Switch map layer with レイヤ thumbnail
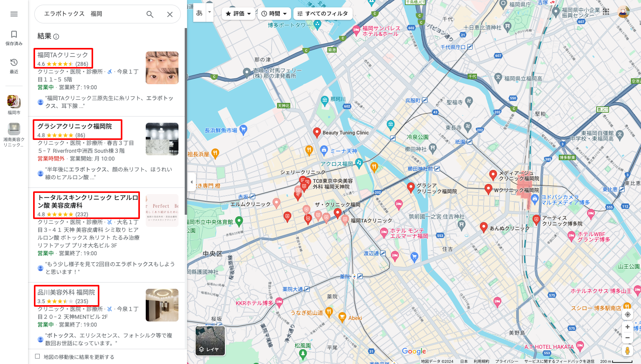This screenshot has height=364, width=641. click(210, 341)
